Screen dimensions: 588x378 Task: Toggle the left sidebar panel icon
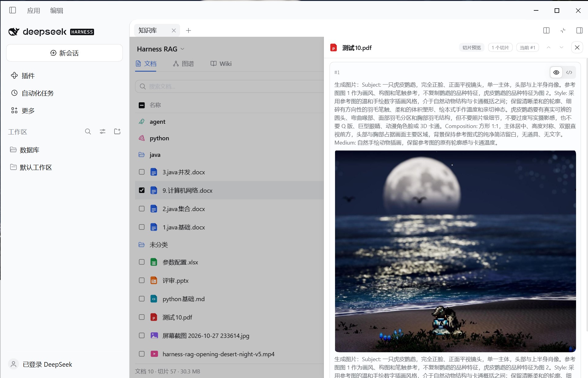coord(13,10)
